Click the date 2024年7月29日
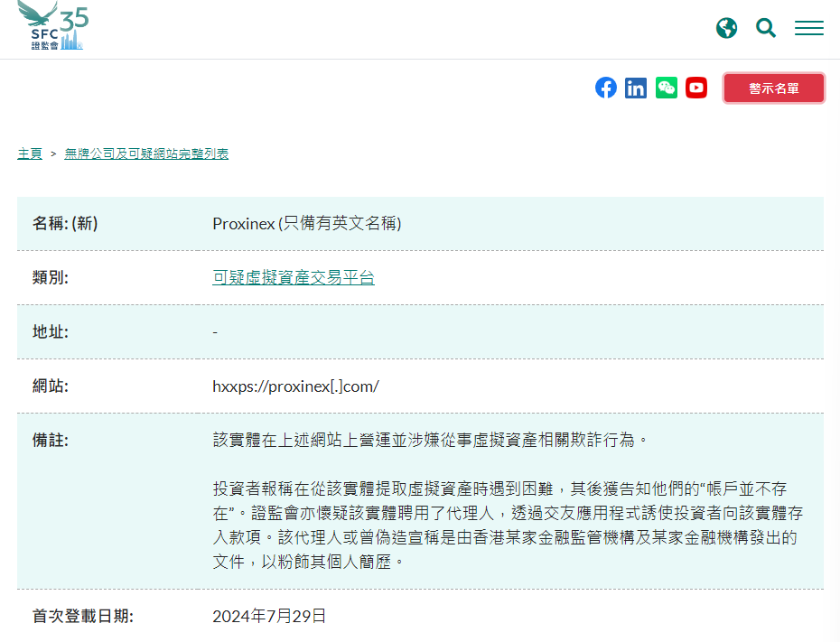The width and height of the screenshot is (840, 642). pos(269,617)
